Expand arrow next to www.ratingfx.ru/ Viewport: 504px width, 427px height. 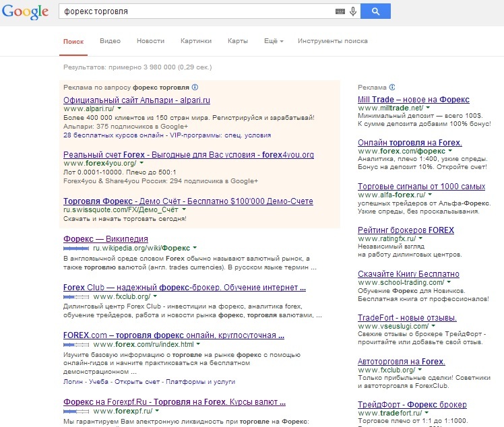coord(420,238)
